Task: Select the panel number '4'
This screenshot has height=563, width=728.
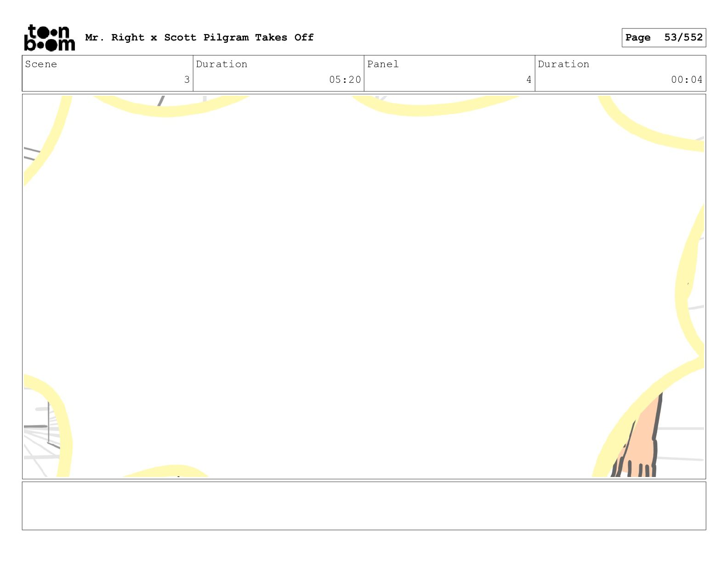Action: click(x=529, y=80)
